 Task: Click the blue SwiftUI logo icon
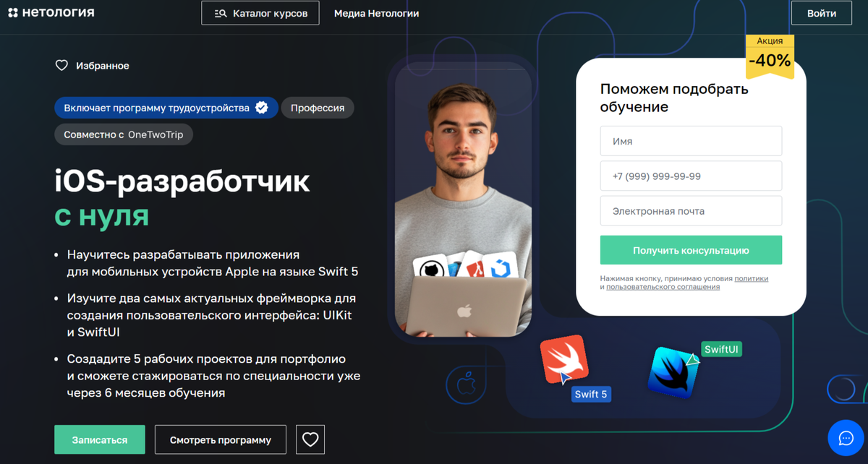[673, 372]
